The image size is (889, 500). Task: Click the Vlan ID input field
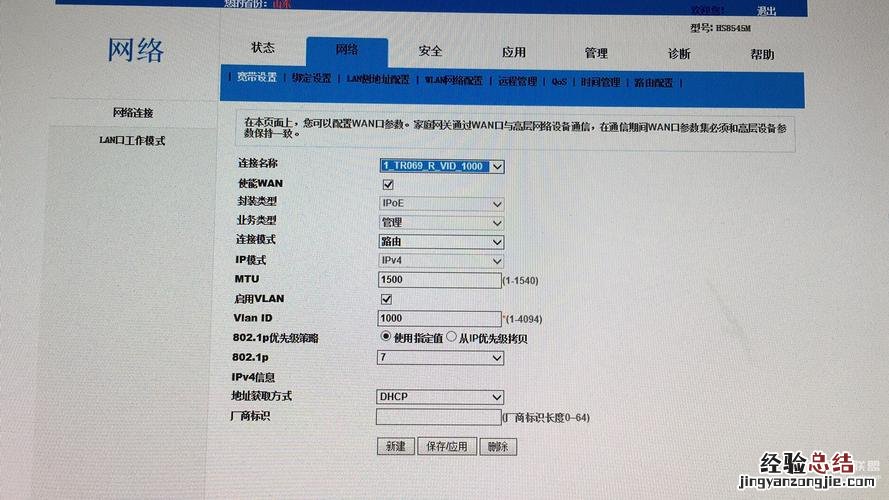pyautogui.click(x=439, y=319)
